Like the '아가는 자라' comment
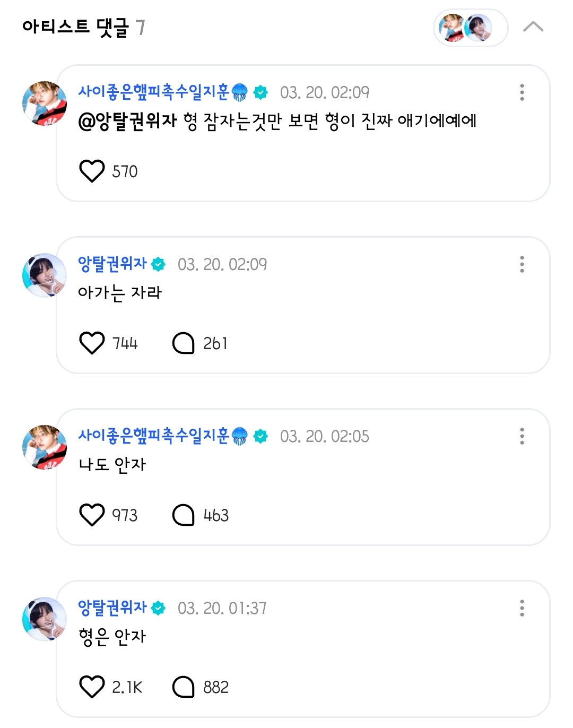 point(92,343)
